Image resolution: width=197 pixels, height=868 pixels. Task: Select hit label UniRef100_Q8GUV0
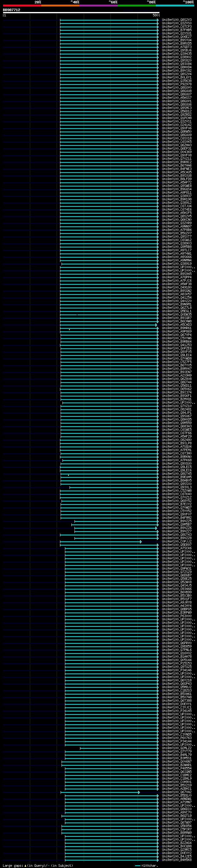click(177, 88)
